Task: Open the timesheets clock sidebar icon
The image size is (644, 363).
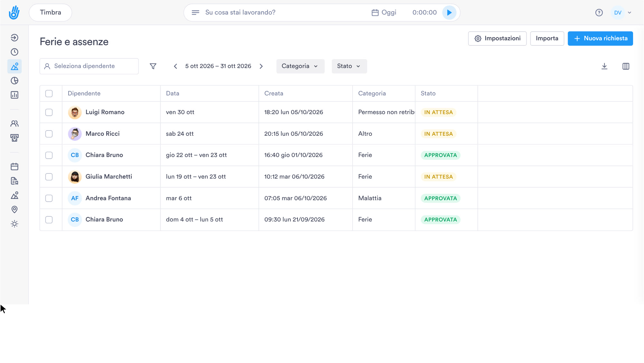Action: click(14, 52)
